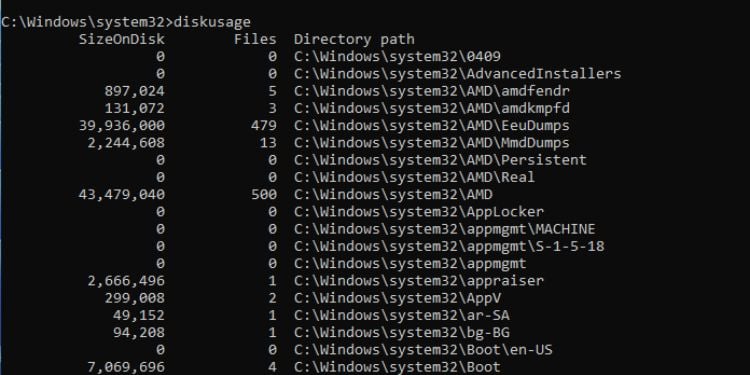Click the AMD\MmdDumps directory path
The image size is (750, 375).
click(431, 143)
